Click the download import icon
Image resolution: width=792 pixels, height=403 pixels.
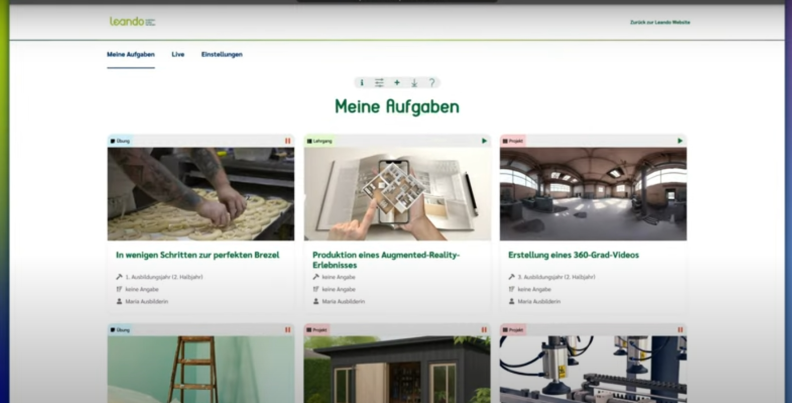click(x=414, y=83)
